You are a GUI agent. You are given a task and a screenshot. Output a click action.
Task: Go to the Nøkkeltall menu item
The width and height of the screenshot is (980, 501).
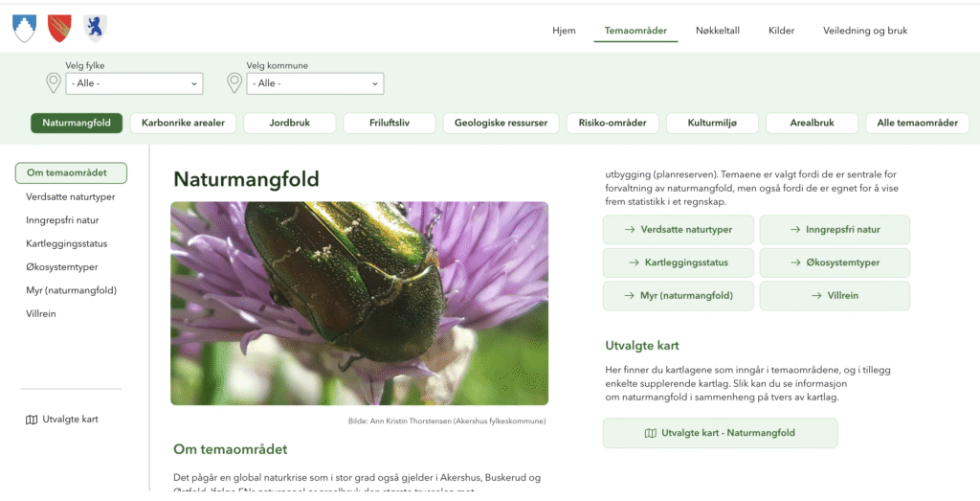(716, 31)
